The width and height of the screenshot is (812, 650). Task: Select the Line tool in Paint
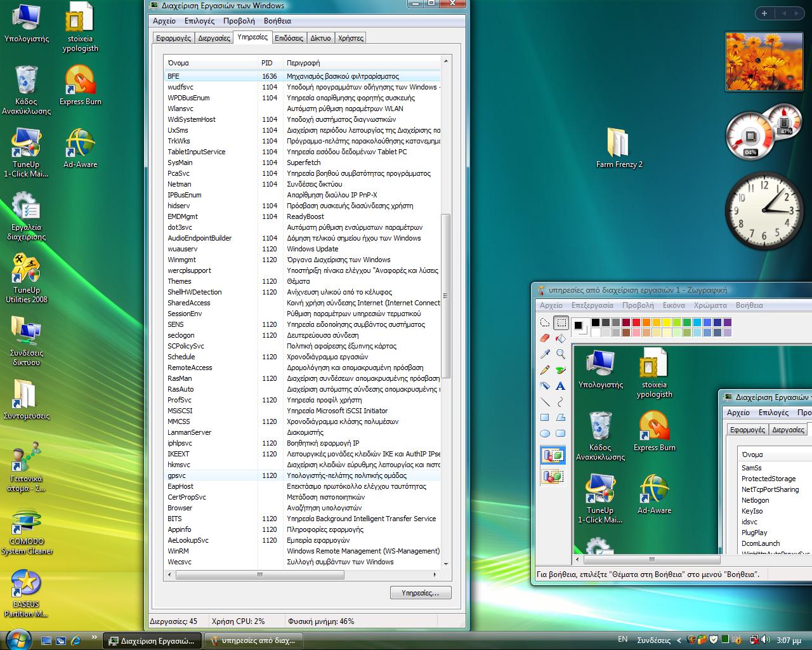(545, 402)
